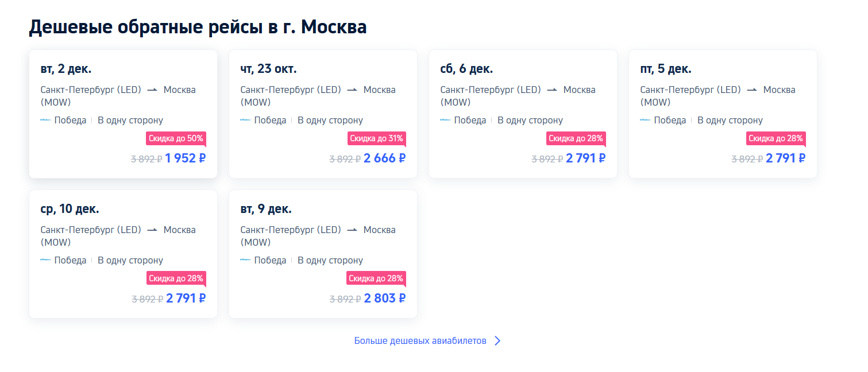Screen dimensions: 868x372
Task: Click the price 1 952 ₽ on the Dec 2 card
Action: tap(184, 158)
